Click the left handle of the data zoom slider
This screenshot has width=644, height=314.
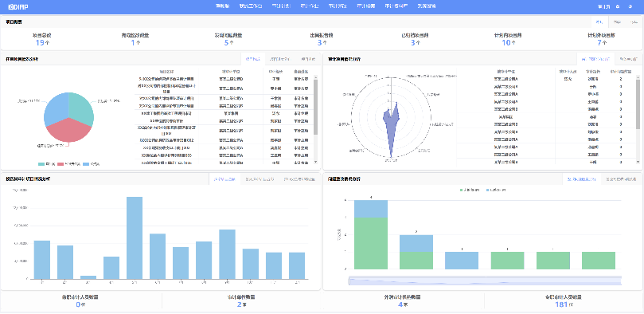(349, 281)
